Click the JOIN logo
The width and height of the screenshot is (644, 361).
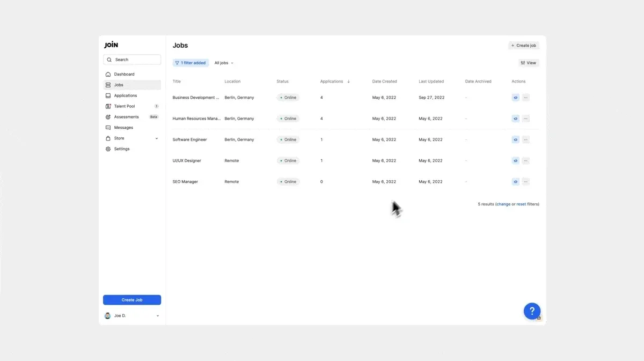point(111,45)
